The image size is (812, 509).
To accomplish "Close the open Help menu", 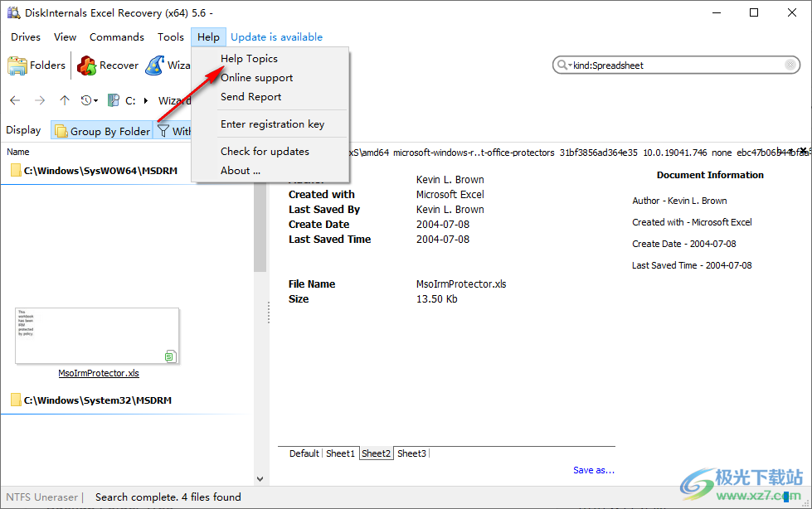I will [208, 37].
